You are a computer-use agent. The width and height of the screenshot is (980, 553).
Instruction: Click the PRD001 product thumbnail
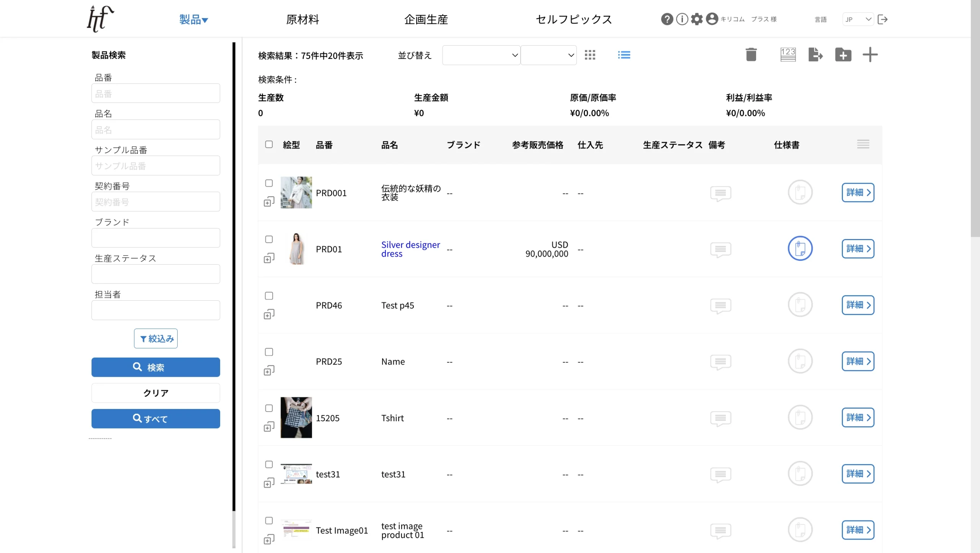[296, 193]
